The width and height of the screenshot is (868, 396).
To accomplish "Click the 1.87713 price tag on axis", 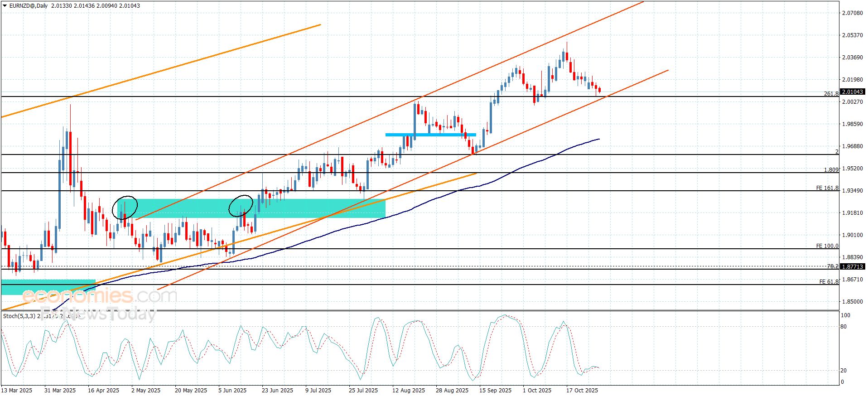I will pos(852,267).
